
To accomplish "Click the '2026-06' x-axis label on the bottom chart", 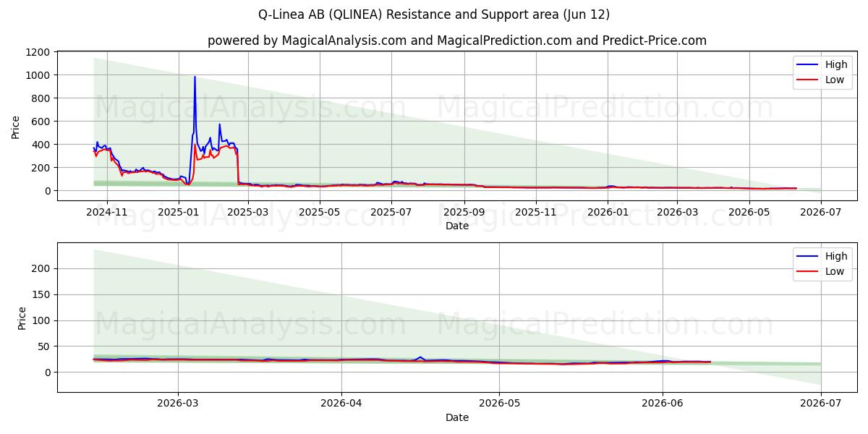I will 663,404.
